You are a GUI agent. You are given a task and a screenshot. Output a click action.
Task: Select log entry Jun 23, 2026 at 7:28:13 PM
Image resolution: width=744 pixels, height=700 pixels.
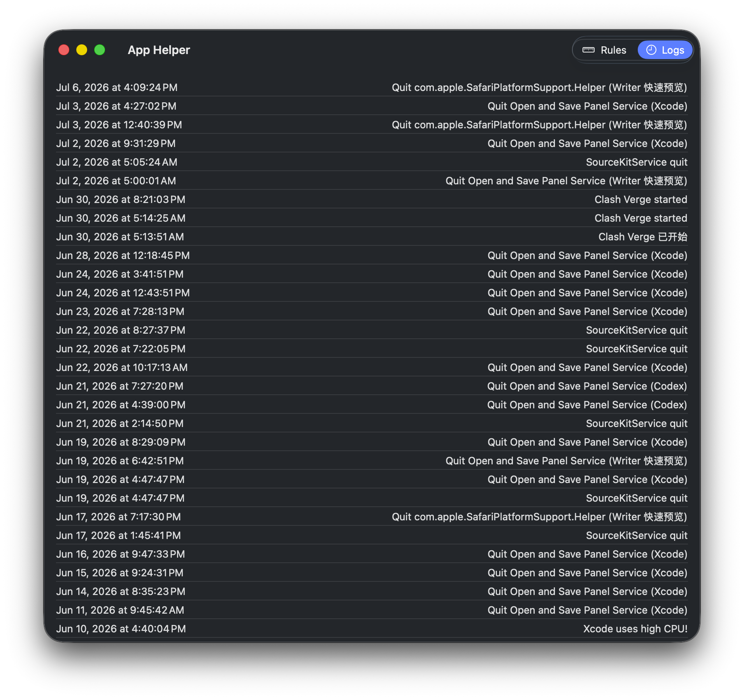(372, 311)
